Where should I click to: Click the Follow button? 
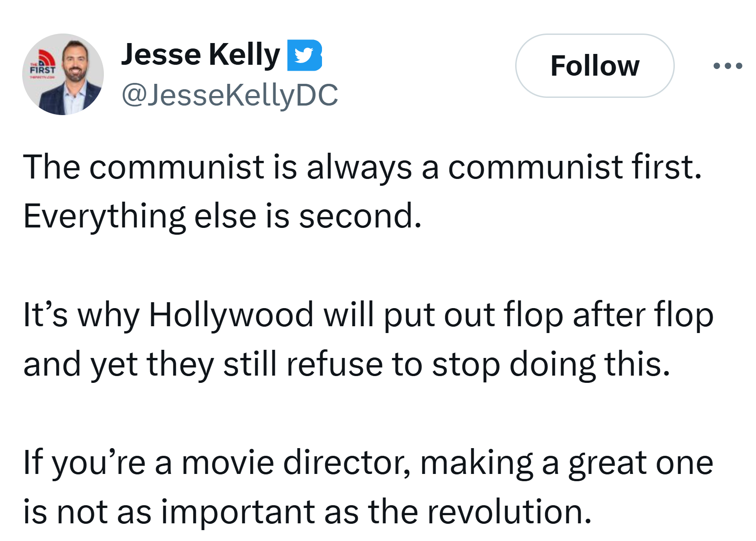595,66
